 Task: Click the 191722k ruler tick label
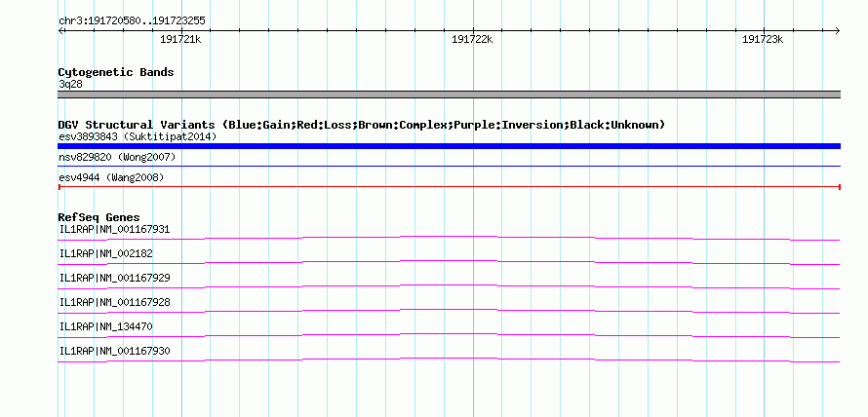point(472,39)
